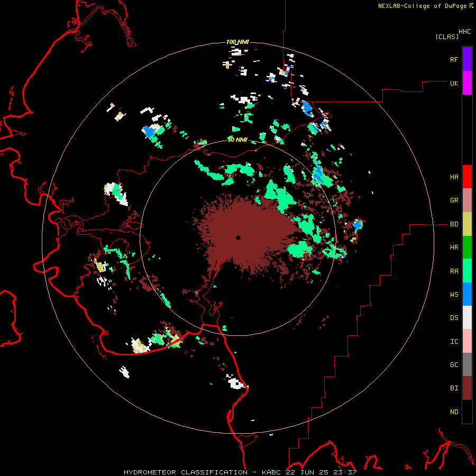Click the HR legend label
The image size is (476, 476).
454,248
